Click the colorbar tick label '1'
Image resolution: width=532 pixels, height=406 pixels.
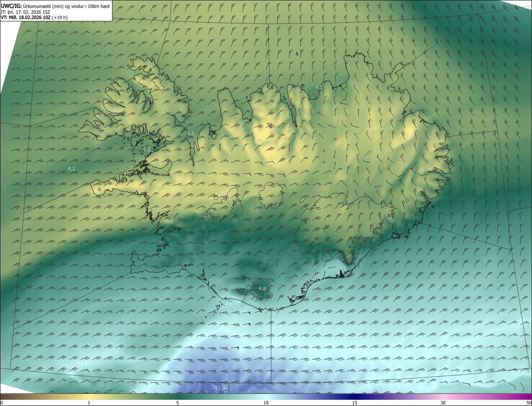tap(89, 403)
